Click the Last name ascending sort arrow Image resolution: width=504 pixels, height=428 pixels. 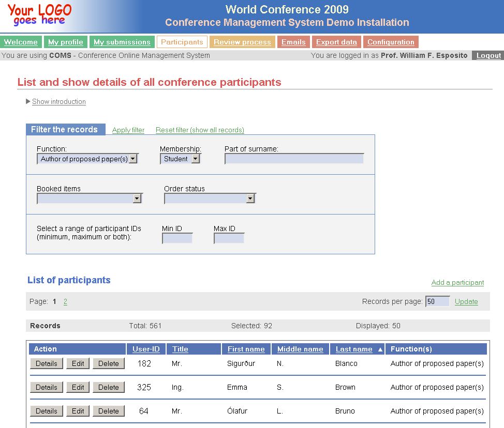tap(380, 349)
